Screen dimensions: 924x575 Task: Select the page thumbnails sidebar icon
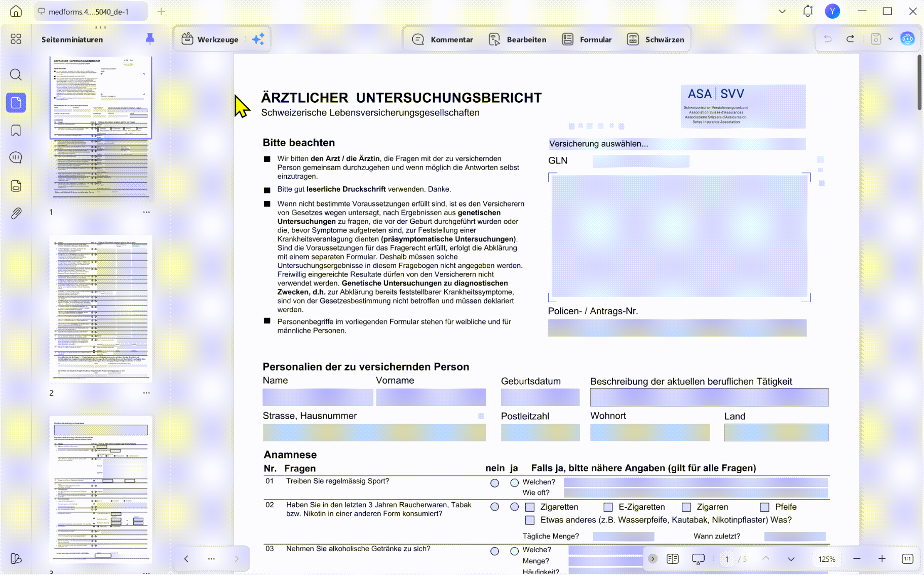[16, 103]
